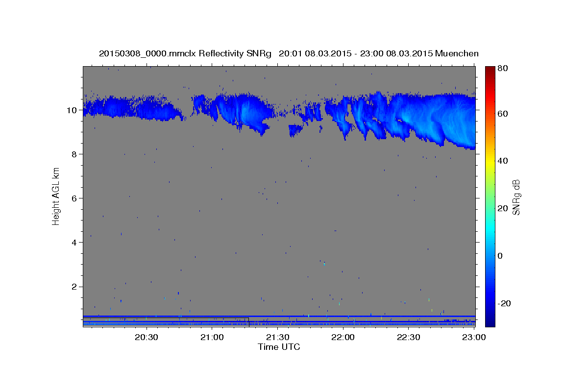Select the 23:00 time tick label
Viewport: 588px width, 392px height.
(x=474, y=337)
